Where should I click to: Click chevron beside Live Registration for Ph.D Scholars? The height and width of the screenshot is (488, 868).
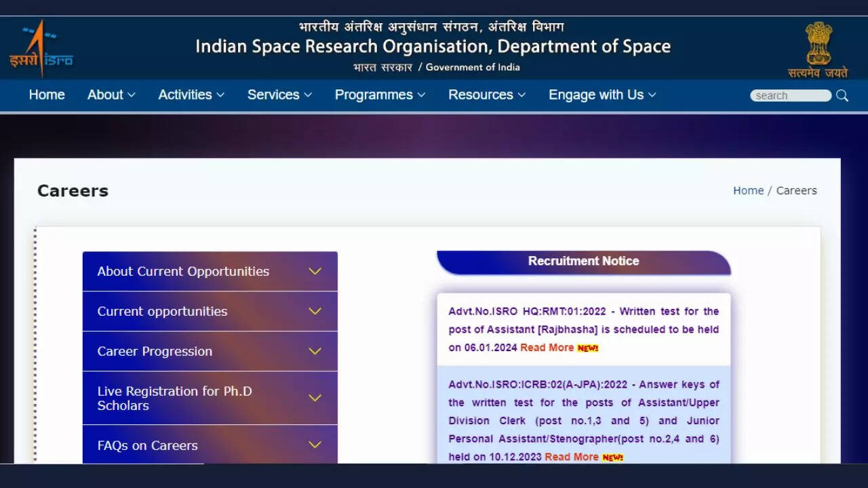click(x=315, y=398)
